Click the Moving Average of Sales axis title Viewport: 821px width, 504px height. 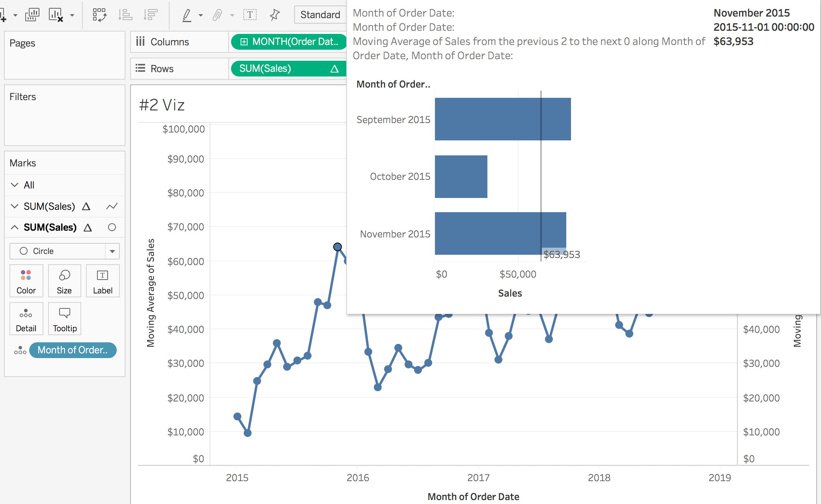[151, 293]
